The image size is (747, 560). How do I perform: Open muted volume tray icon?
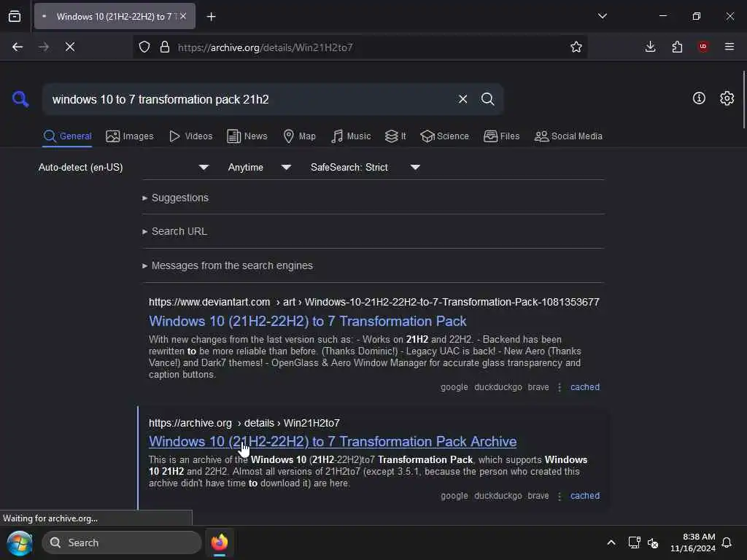653,542
